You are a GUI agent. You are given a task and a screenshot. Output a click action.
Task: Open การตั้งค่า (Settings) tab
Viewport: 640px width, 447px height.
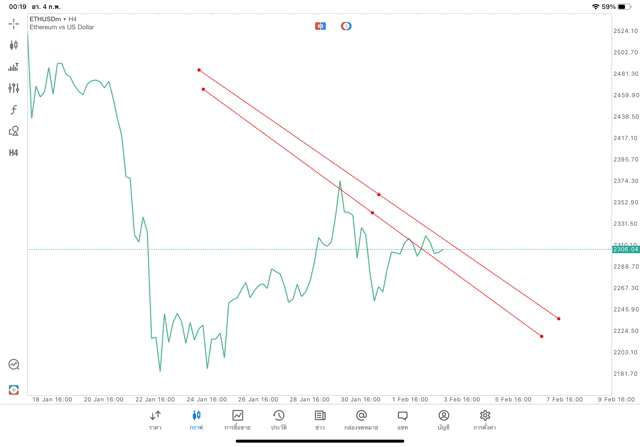click(485, 420)
